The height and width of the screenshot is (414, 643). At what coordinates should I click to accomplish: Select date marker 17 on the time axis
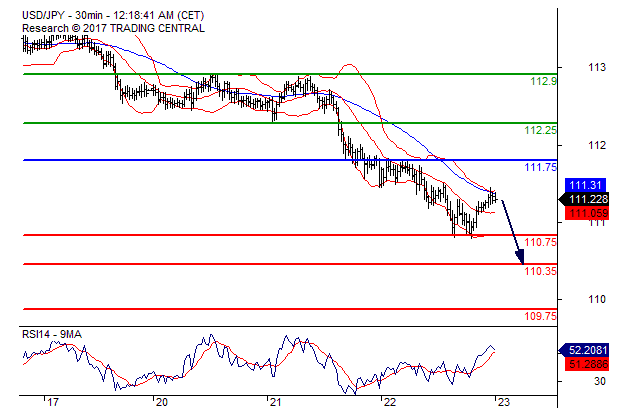(x=52, y=402)
